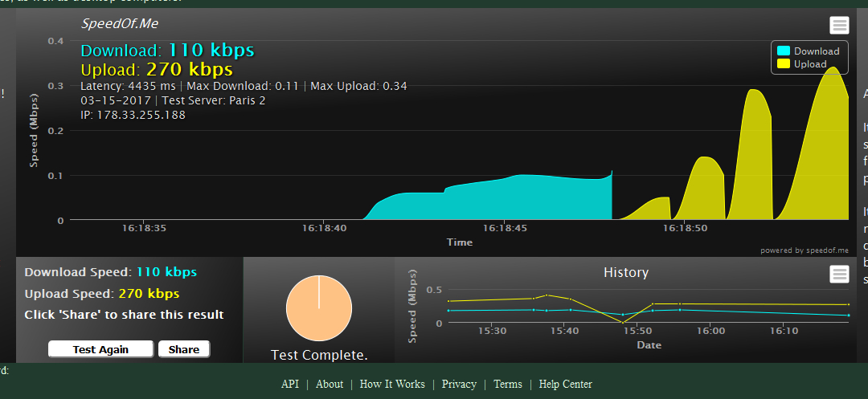Click the 'IP: 178.33.255.188' text
868x399 pixels.
[x=133, y=115]
